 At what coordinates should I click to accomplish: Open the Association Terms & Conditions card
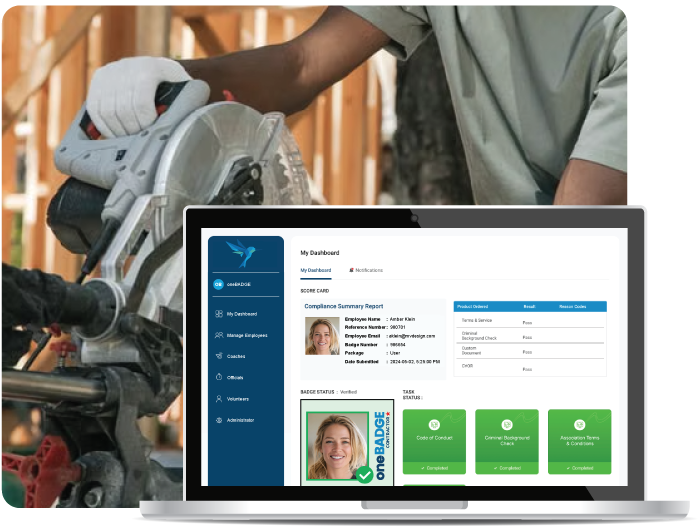[x=580, y=442]
